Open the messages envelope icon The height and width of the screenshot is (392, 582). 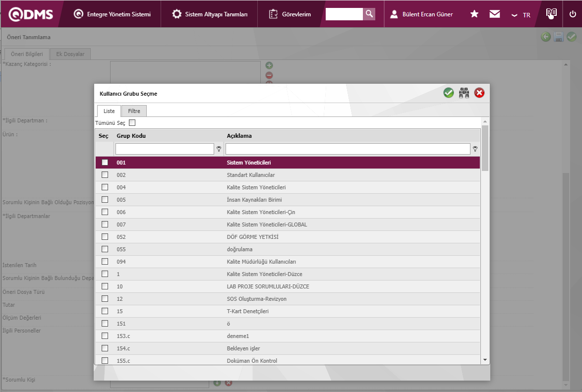pos(495,14)
